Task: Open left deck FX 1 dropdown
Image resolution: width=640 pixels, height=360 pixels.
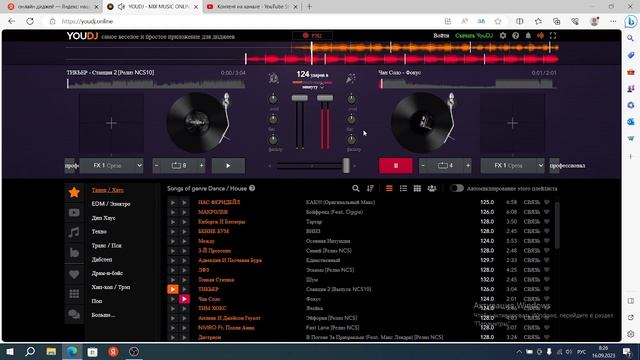Action: point(111,166)
